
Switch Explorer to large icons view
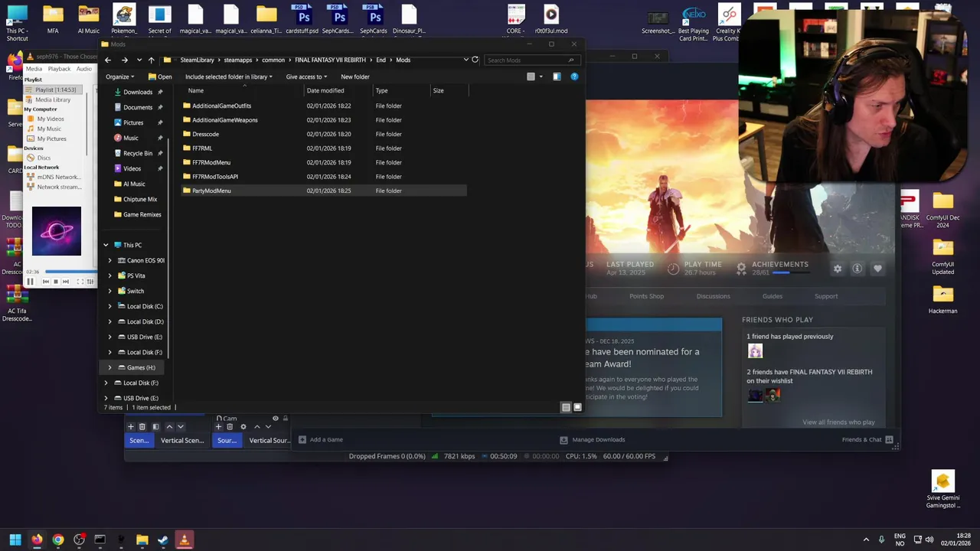[577, 407]
